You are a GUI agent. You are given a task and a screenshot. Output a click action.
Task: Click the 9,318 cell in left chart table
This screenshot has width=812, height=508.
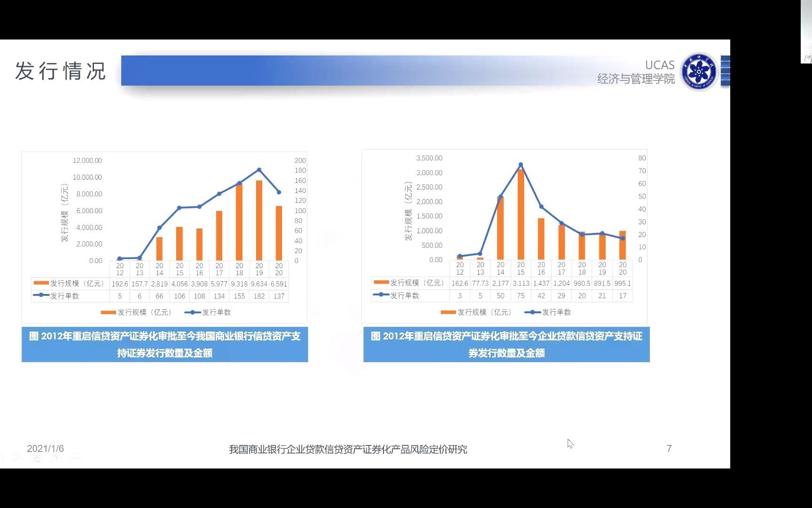[239, 284]
